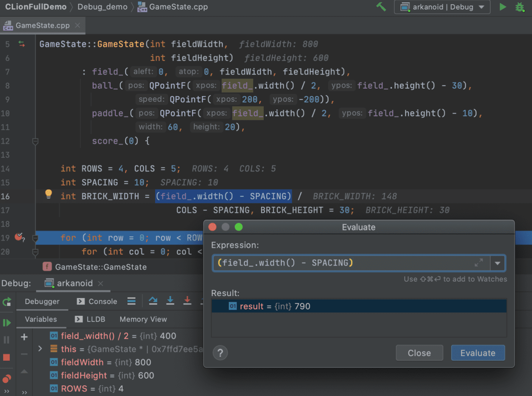Resume program execution in the debugger
Viewport: 532px width, 396px height.
[x=7, y=323]
